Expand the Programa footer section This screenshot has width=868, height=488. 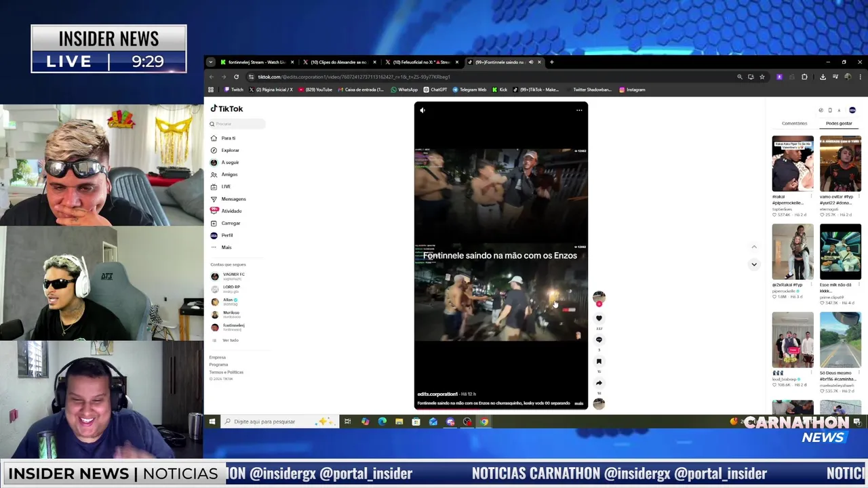tap(218, 365)
